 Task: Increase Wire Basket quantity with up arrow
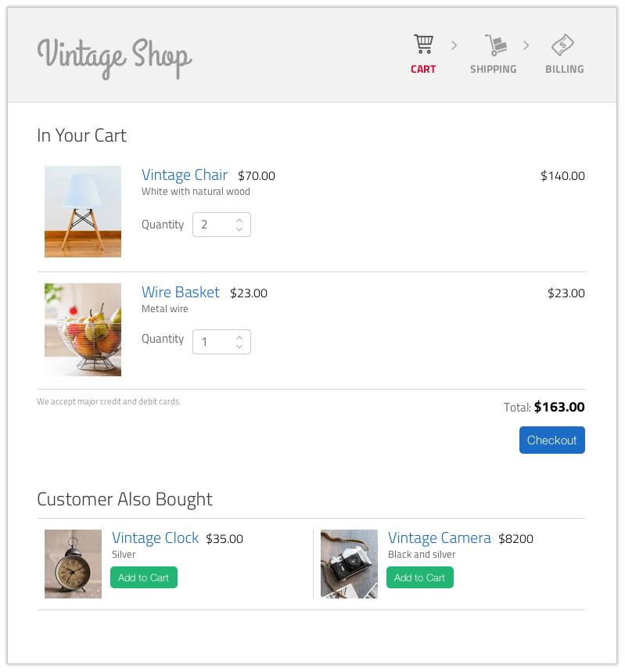point(239,338)
